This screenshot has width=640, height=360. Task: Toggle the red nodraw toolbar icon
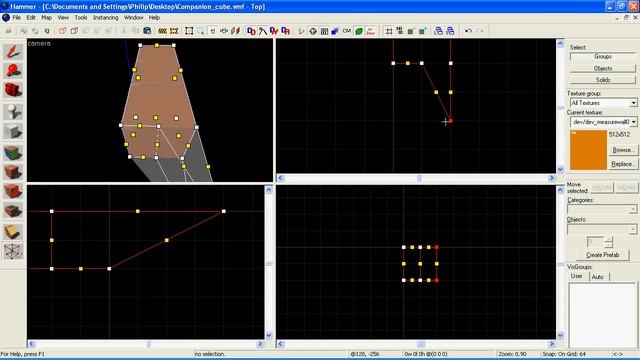[371, 31]
